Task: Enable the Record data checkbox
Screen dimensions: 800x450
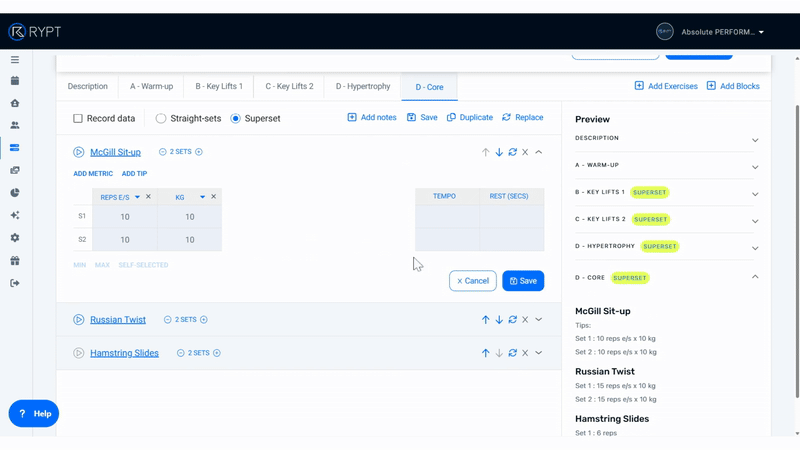Action: click(78, 118)
